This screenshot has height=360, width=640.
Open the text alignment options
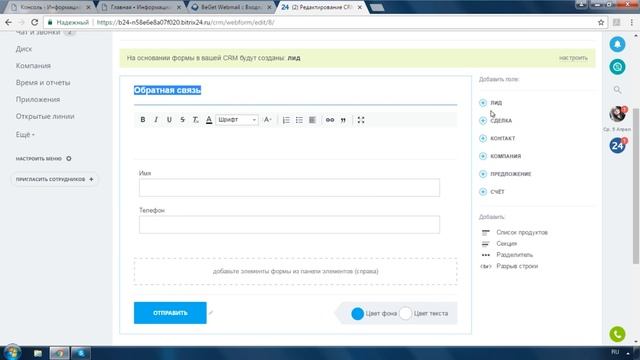pos(312,120)
